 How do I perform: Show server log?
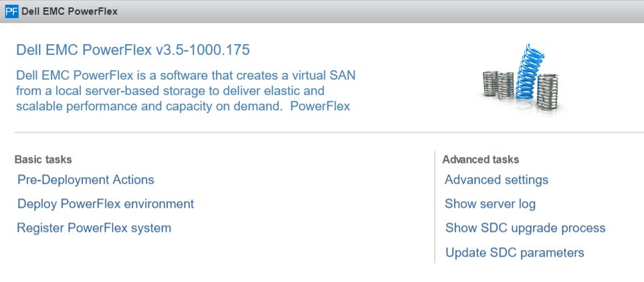pyautogui.click(x=490, y=204)
